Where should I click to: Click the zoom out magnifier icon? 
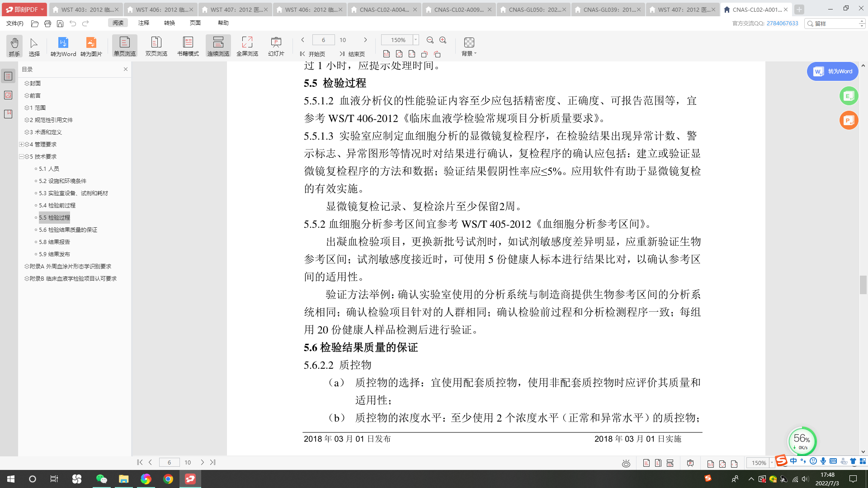tap(430, 40)
